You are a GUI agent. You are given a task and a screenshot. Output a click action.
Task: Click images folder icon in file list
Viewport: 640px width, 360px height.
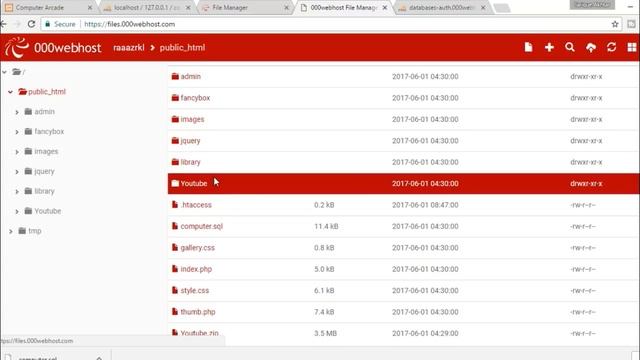point(175,119)
